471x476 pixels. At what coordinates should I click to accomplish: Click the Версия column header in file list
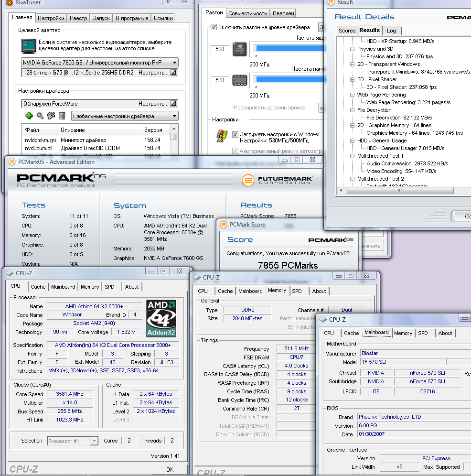(x=155, y=130)
